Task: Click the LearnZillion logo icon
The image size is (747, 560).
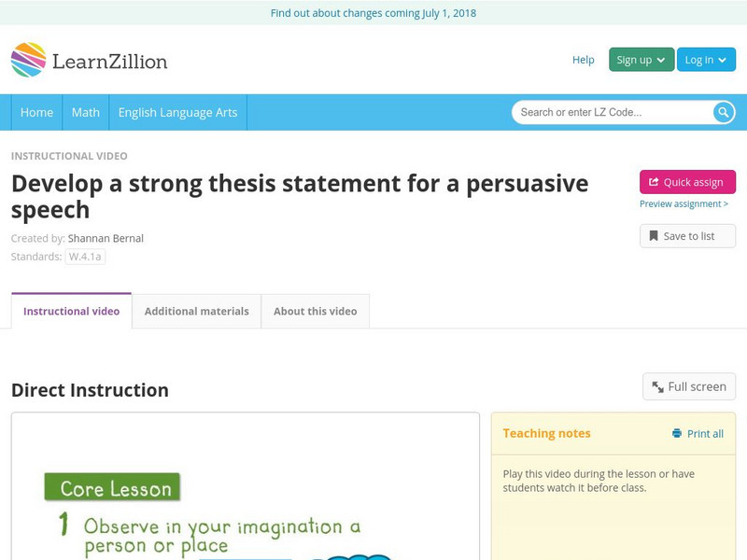Action: [28, 60]
